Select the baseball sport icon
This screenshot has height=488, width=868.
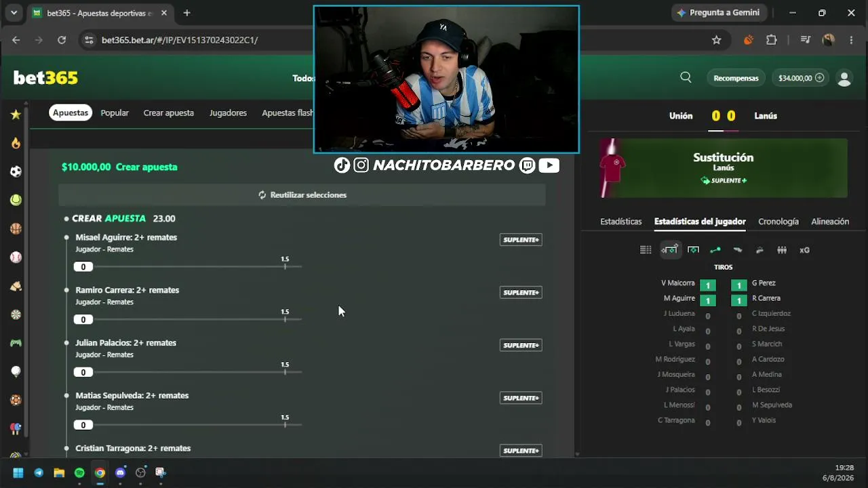click(16, 257)
